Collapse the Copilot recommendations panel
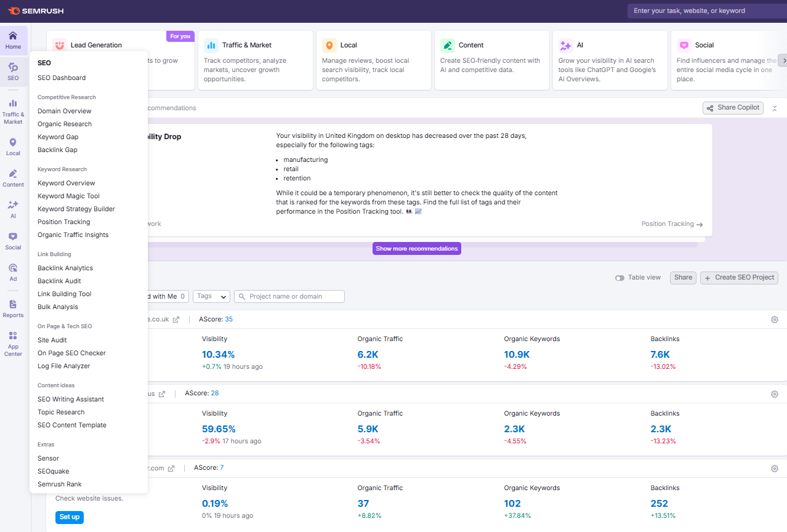The height and width of the screenshot is (532, 787). coord(775,108)
